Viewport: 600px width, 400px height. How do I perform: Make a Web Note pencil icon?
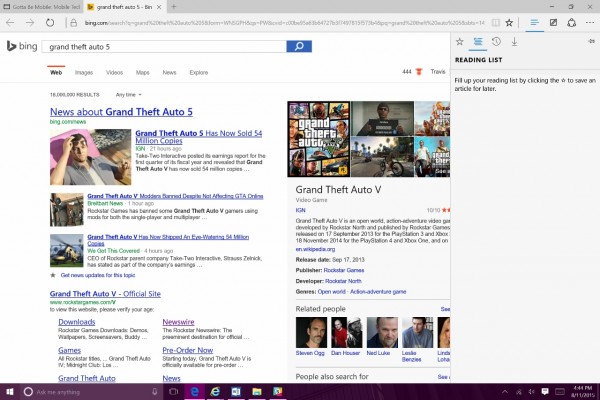pos(553,23)
